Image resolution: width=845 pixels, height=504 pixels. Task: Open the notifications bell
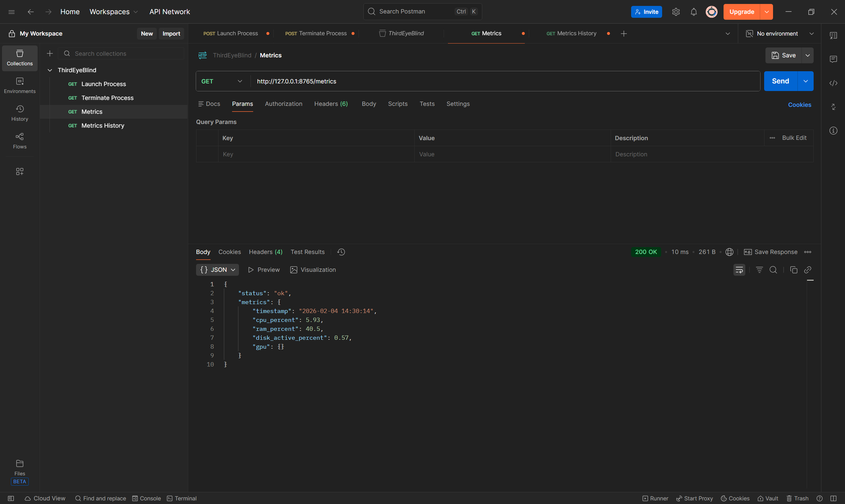coord(694,11)
